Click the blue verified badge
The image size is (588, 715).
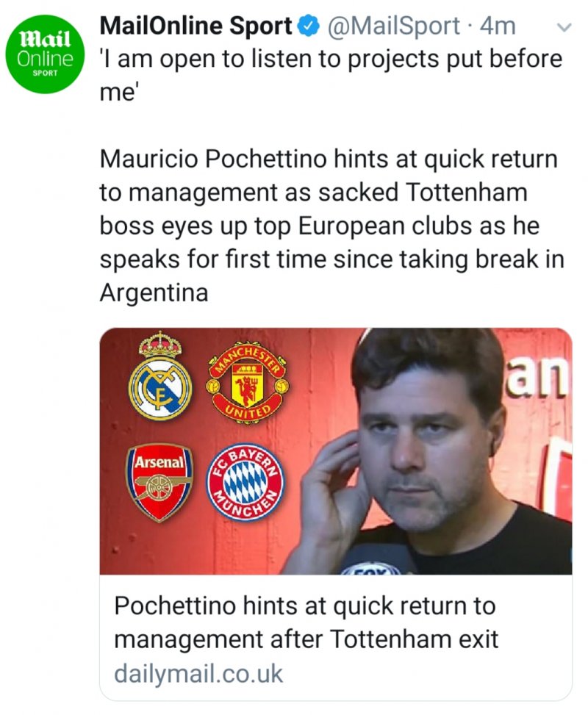tap(309, 27)
